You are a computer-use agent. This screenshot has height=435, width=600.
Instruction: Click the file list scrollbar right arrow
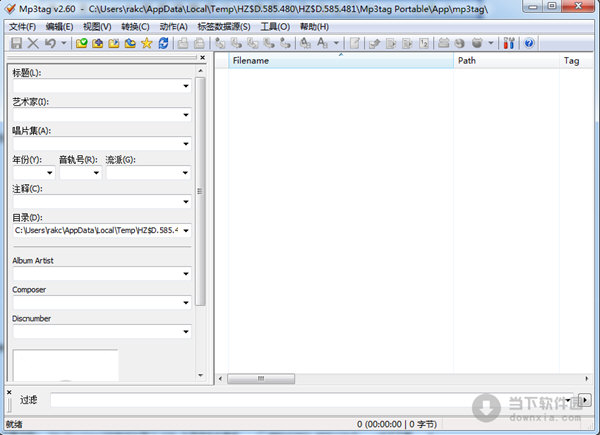pyautogui.click(x=586, y=379)
